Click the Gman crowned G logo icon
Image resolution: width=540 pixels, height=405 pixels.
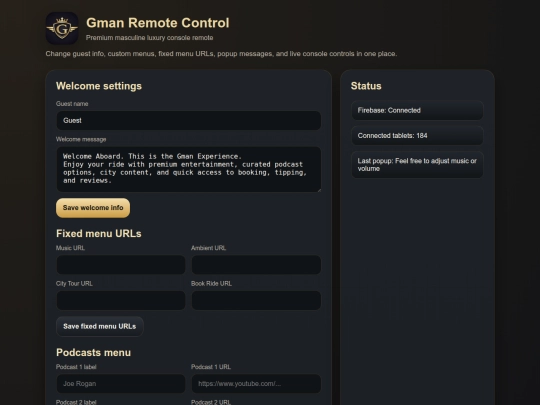pos(62,28)
